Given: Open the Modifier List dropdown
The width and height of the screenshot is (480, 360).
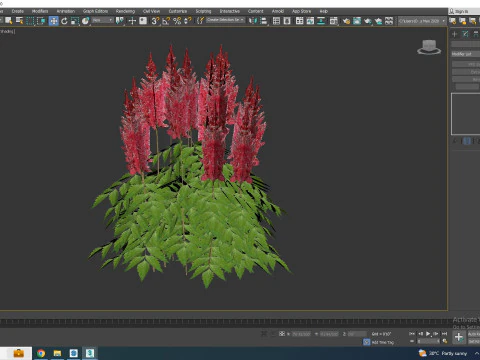Looking at the screenshot, I should [x=466, y=54].
